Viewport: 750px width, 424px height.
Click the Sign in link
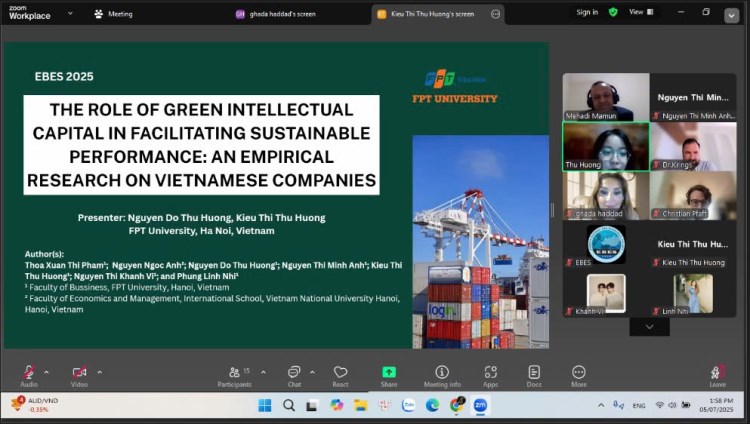[x=587, y=12]
